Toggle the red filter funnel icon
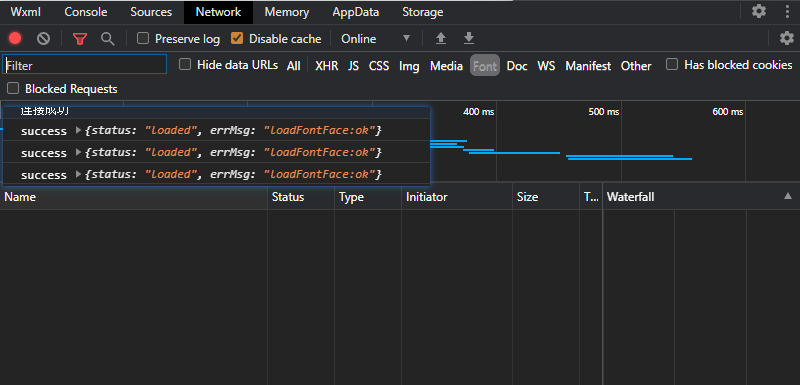This screenshot has height=385, width=800. 80,39
